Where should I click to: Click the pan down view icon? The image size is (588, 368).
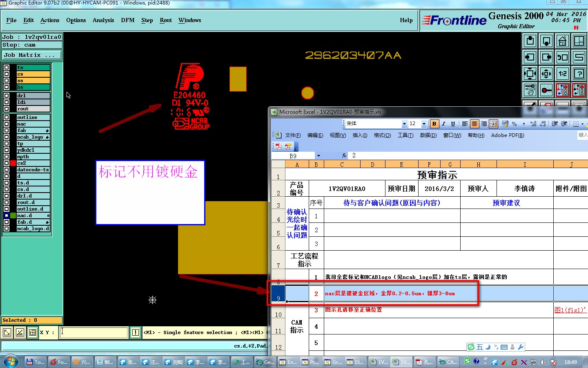[546, 41]
